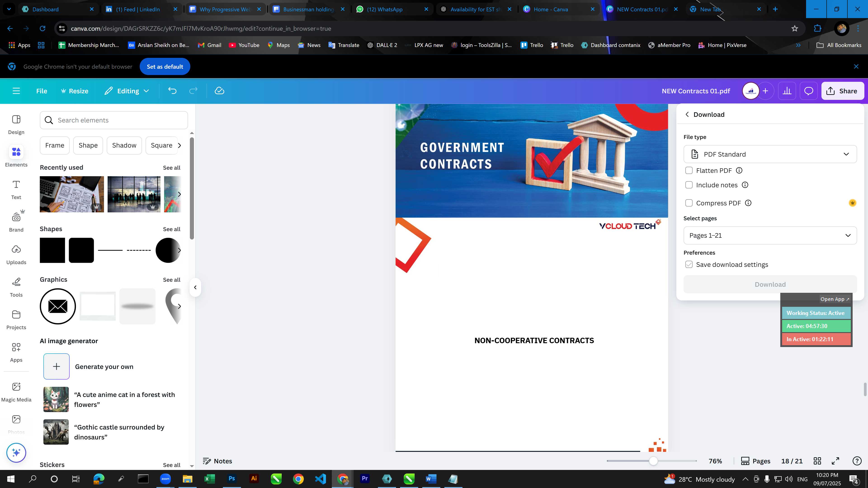Screen dimensions: 868x488
Task: See all Graphics
Action: (172, 280)
